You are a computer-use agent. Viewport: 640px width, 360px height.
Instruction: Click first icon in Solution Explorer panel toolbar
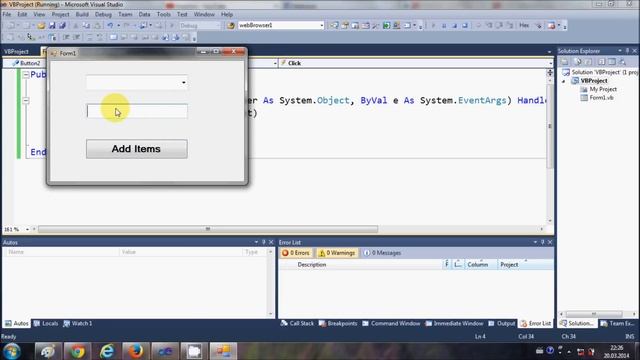pyautogui.click(x=564, y=62)
